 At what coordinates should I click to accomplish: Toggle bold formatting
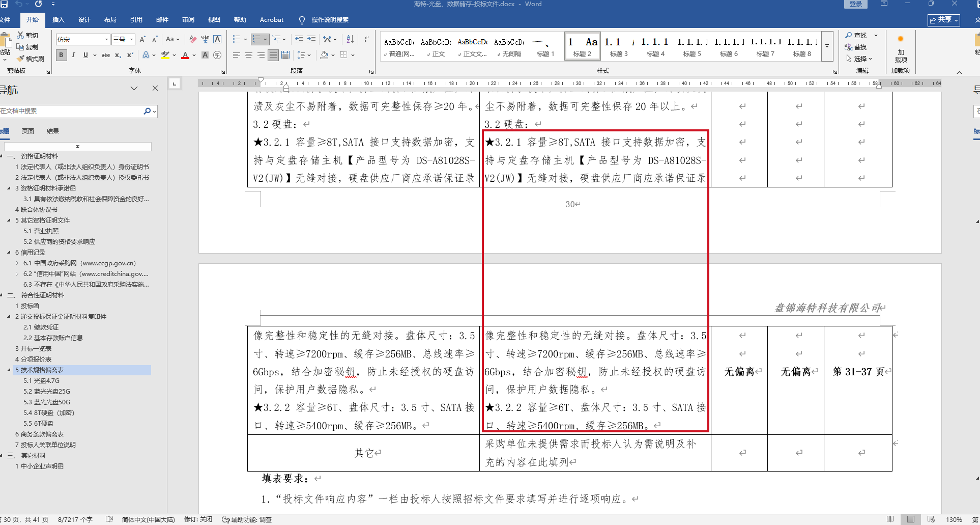click(x=62, y=55)
